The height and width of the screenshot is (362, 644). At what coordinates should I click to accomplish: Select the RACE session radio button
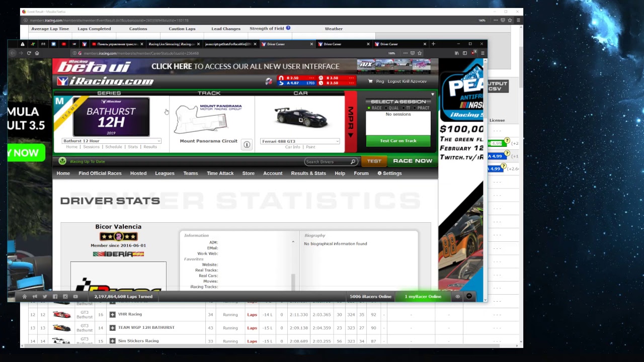tap(369, 108)
